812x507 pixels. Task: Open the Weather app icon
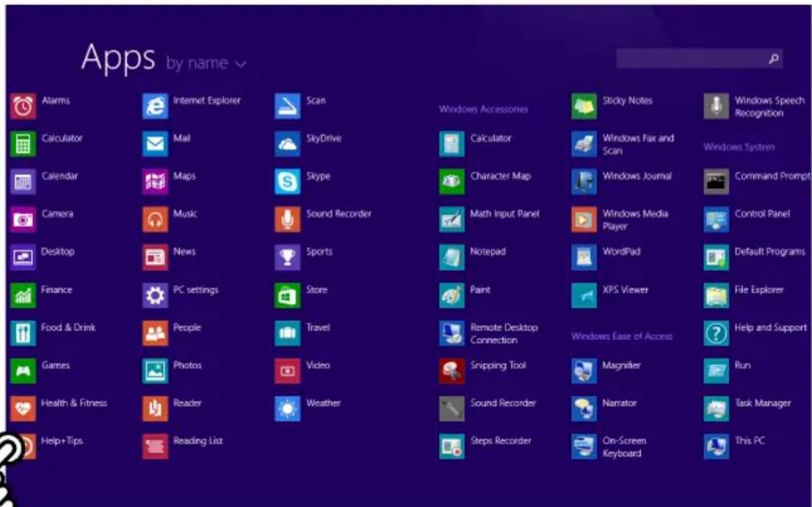click(x=287, y=409)
